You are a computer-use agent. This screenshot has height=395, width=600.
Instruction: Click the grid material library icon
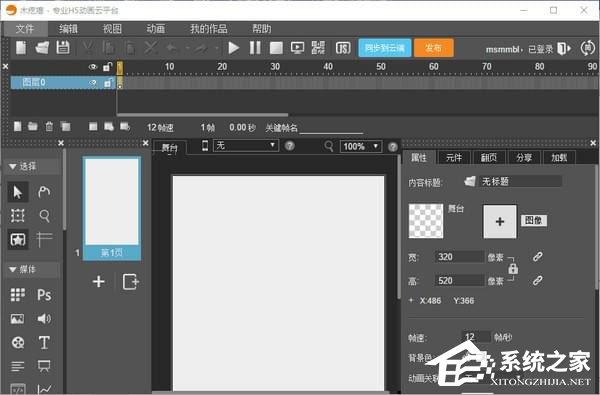18,295
